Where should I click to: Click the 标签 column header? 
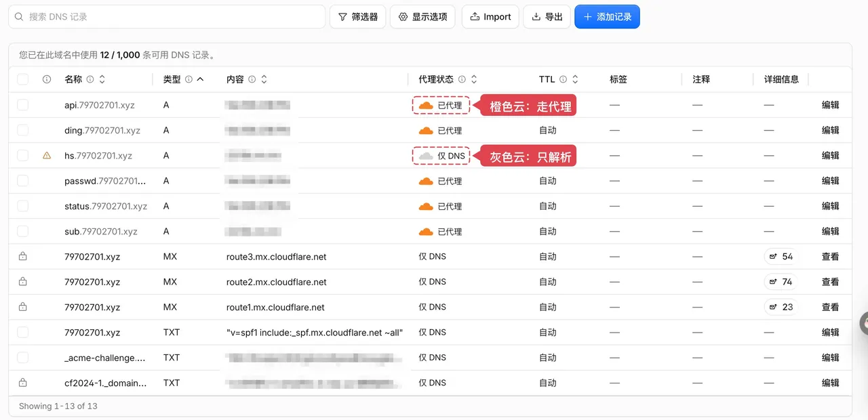[618, 79]
